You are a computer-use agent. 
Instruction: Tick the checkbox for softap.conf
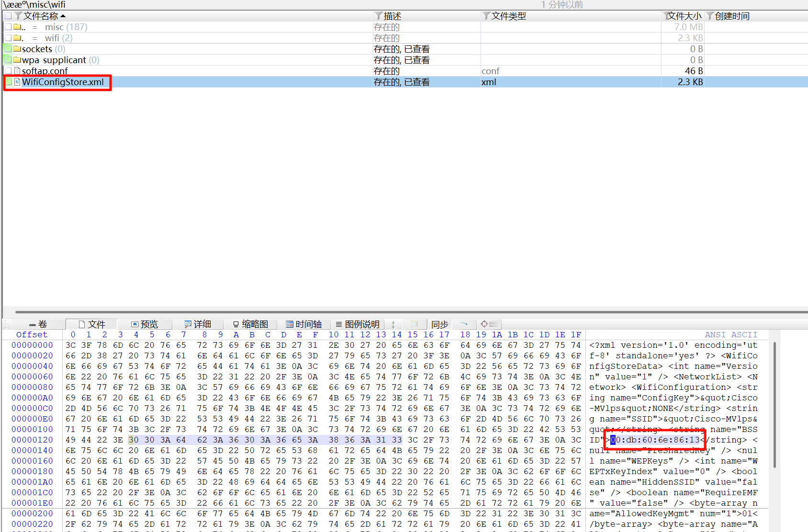click(x=8, y=71)
